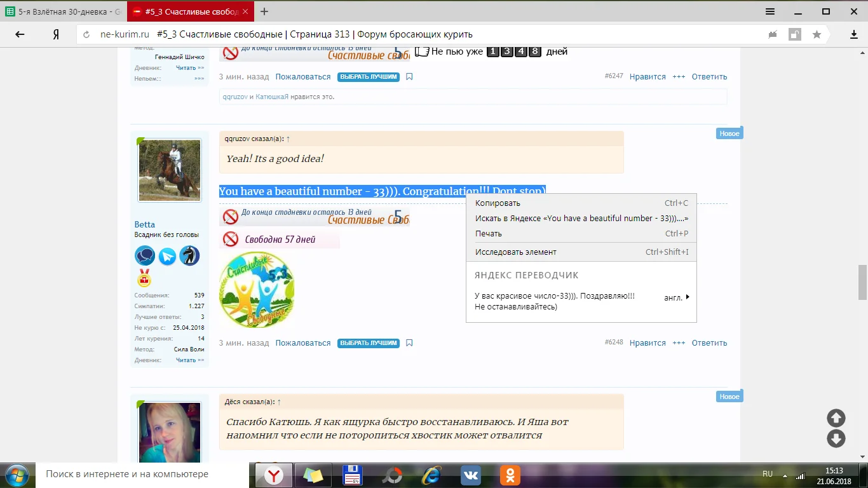Open permalink #6248
Screen dimensions: 868x488
pyautogui.click(x=614, y=343)
